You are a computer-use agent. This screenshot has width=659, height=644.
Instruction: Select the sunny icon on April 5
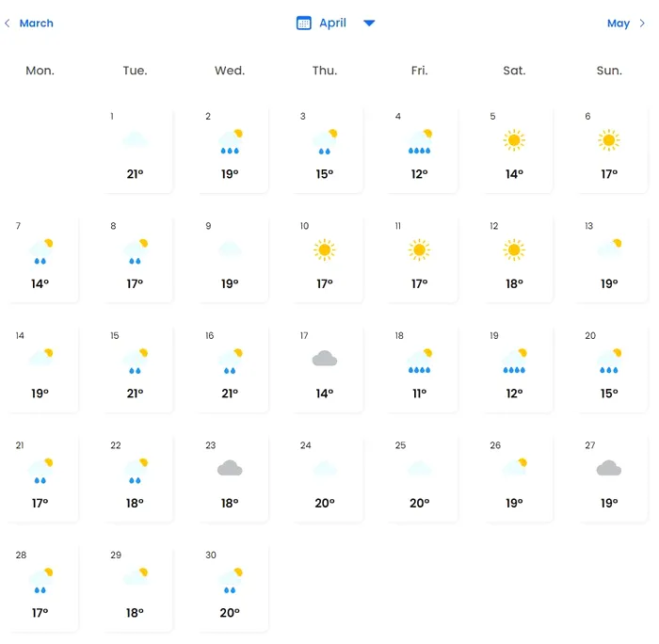tap(513, 140)
